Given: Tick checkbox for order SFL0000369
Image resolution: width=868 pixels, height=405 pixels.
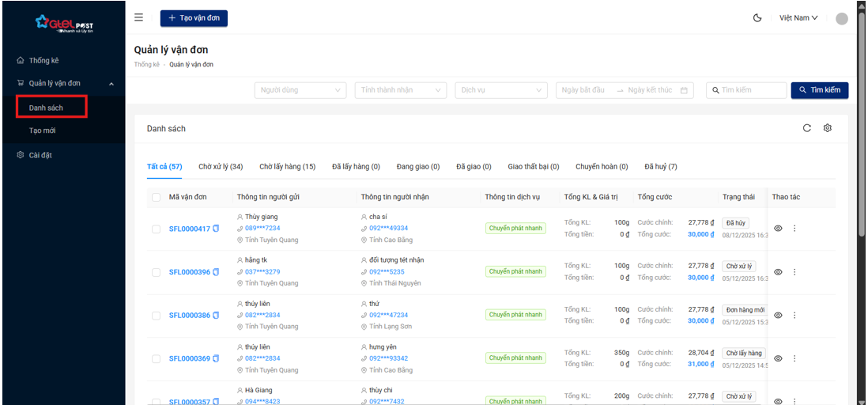Looking at the screenshot, I should (156, 359).
